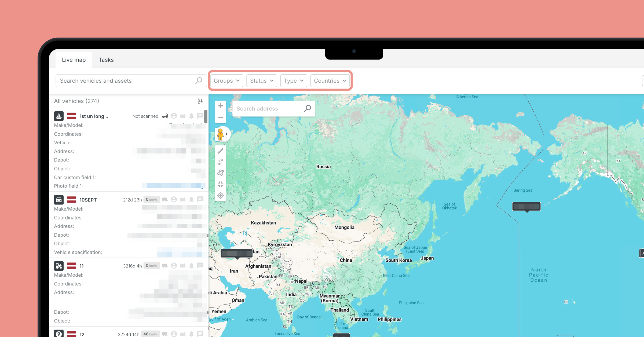Expand the Countries filter dropdown
644x337 pixels.
[330, 81]
